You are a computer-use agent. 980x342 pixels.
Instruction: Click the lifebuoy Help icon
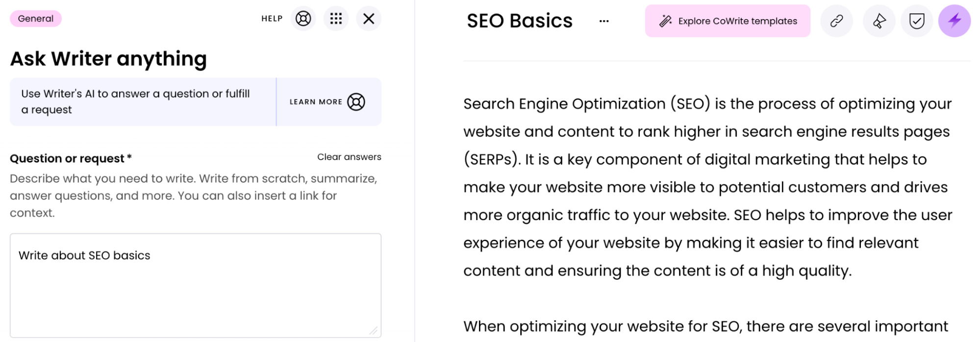303,18
